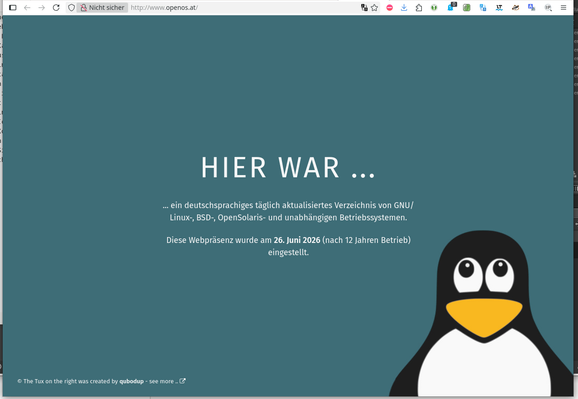Open the 'see more ..' link in the footer
The image size is (578, 399).
[163, 381]
